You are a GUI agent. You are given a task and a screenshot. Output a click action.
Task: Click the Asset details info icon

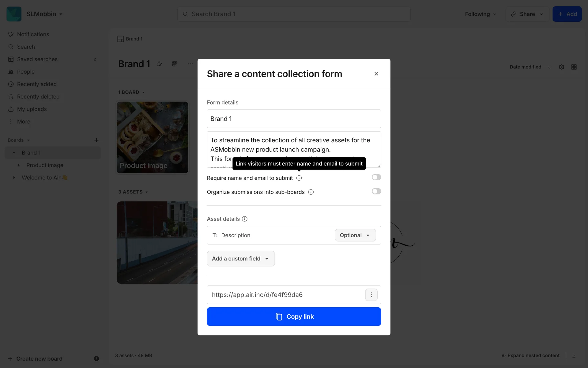coord(244,219)
